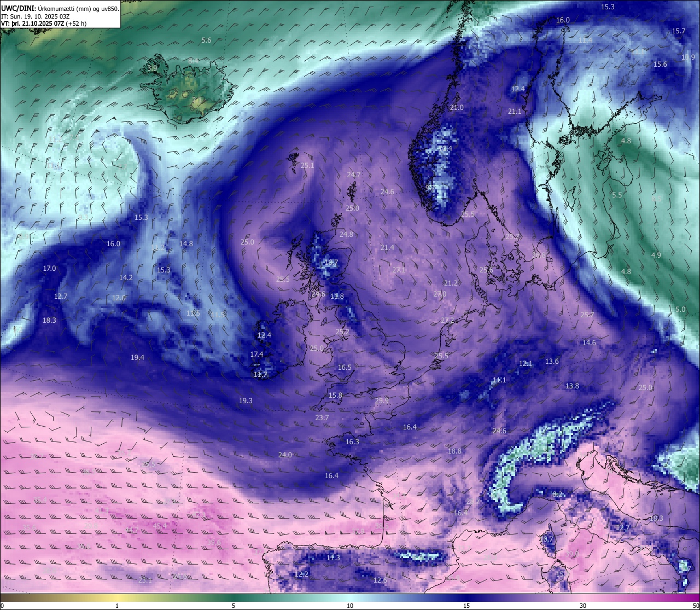Screen dimensions: 700x610
Task: Click the 27.1 value in the North Sea
Action: [399, 270]
